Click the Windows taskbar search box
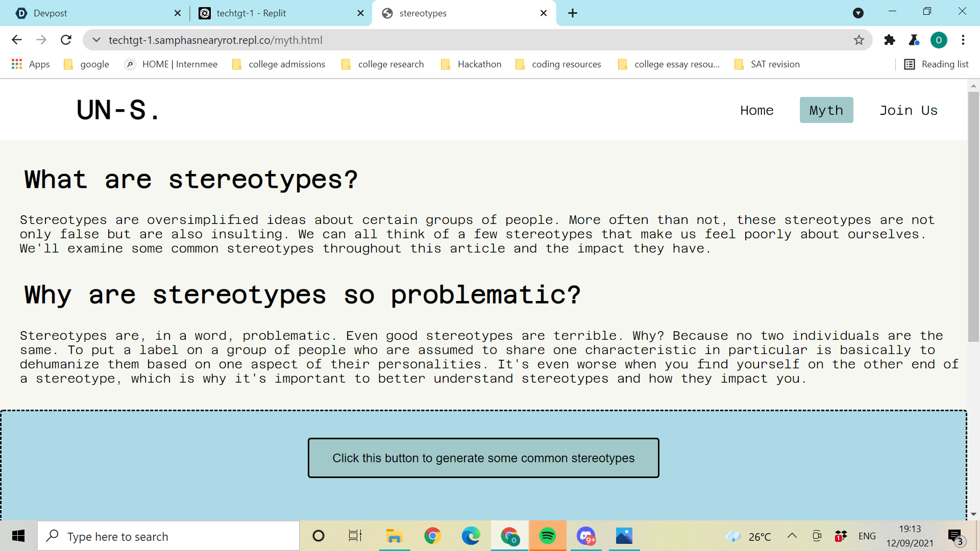This screenshot has width=980, height=551. tap(168, 536)
